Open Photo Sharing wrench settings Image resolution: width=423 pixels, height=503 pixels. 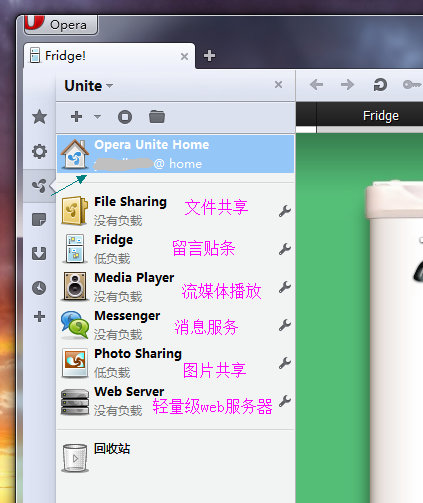click(285, 363)
